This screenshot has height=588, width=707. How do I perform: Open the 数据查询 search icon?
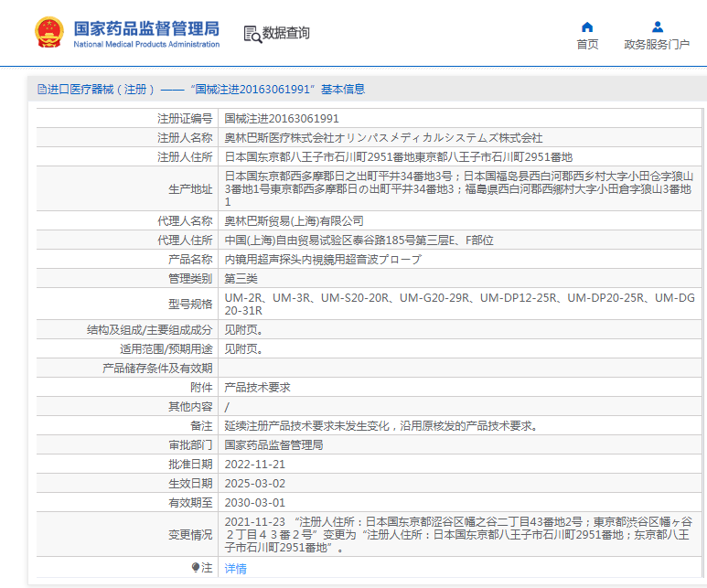point(252,34)
